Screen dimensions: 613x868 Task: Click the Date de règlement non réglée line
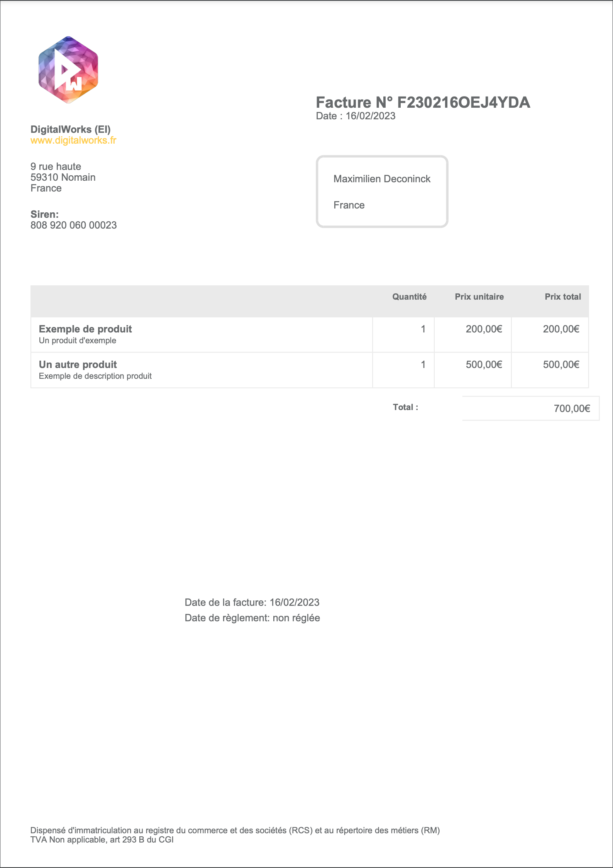[x=252, y=618]
